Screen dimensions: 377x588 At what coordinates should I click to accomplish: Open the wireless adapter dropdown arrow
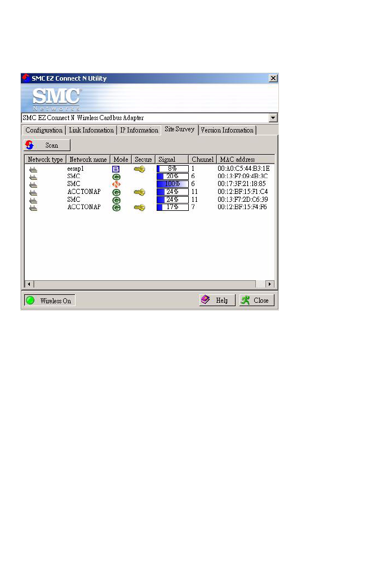[273, 118]
